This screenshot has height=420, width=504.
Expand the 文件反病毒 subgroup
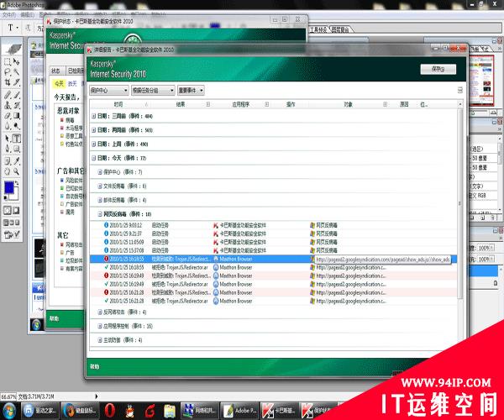click(x=100, y=186)
